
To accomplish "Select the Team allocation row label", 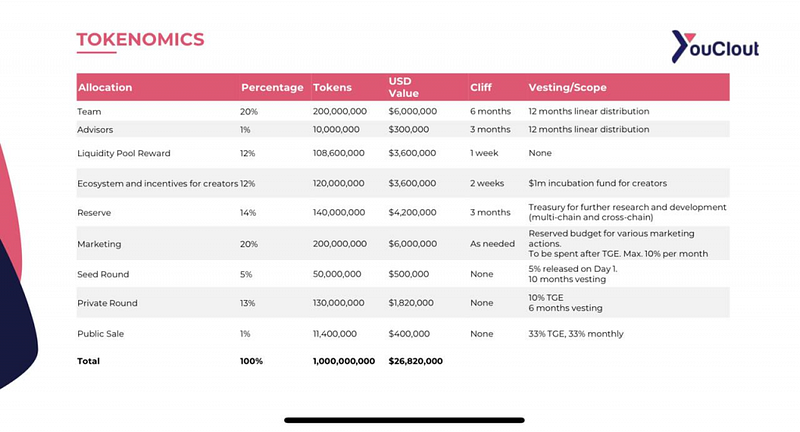I will [89, 111].
